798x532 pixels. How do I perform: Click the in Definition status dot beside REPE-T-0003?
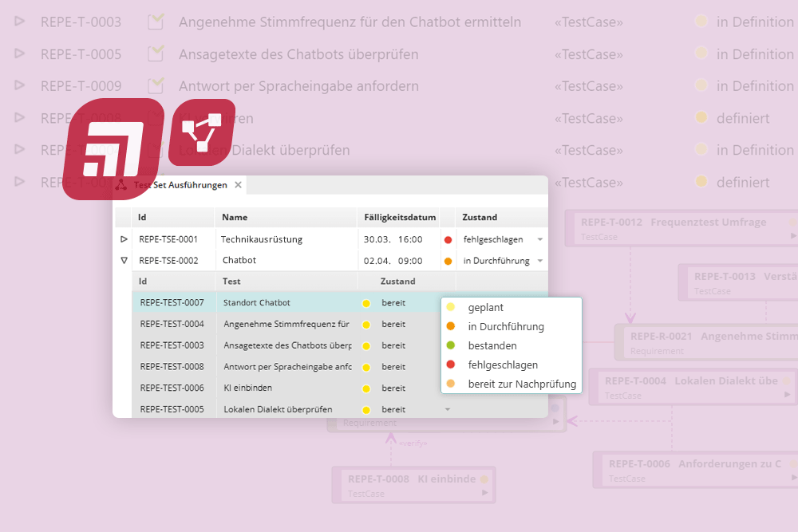701,22
